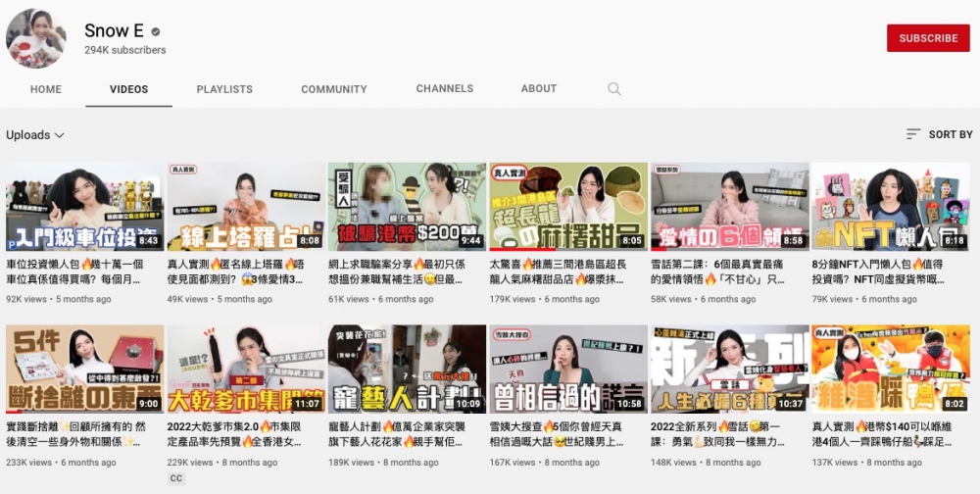
Task: Open the mochi dessert video thumbnail 8:05
Action: point(568,207)
